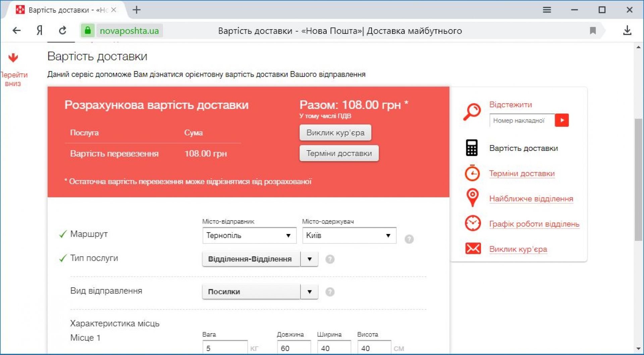Screen dimensions: 644x355
Task: Expand the Київ recipient city dropdown
Action: pos(349,235)
